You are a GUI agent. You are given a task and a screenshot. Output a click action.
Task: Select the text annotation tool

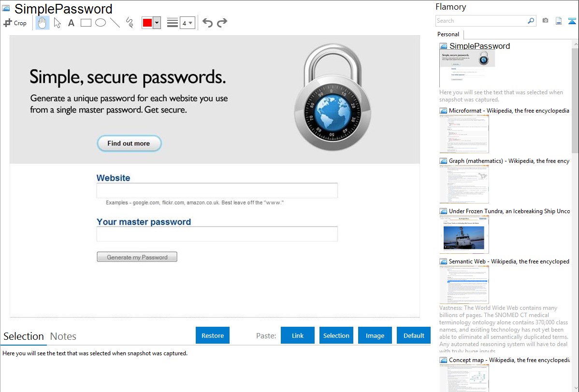pos(71,23)
